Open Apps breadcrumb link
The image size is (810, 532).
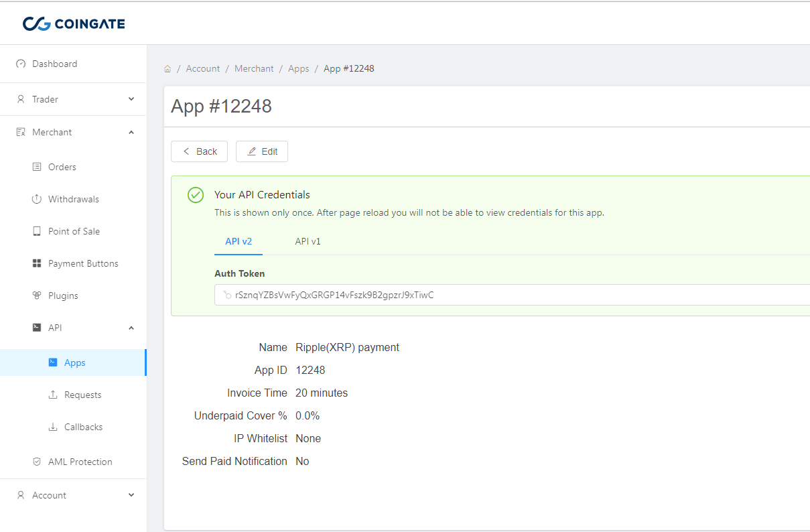pos(299,69)
